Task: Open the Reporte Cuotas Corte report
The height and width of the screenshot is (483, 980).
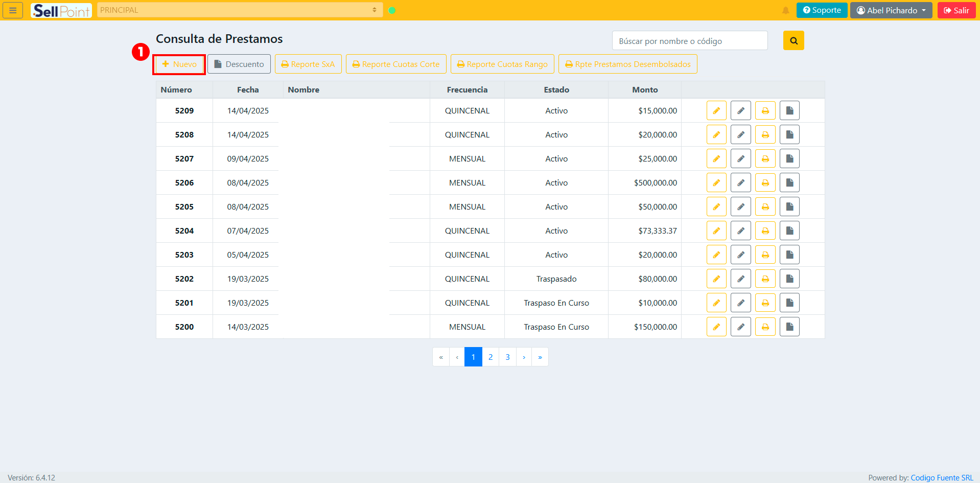Action: [x=396, y=64]
